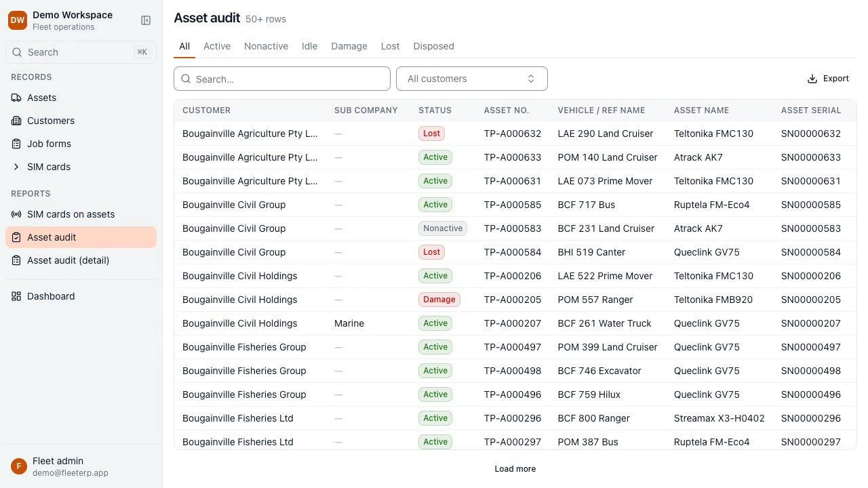The height and width of the screenshot is (488, 868).
Task: Click Teltonika FMB920 asset name
Action: point(713,300)
